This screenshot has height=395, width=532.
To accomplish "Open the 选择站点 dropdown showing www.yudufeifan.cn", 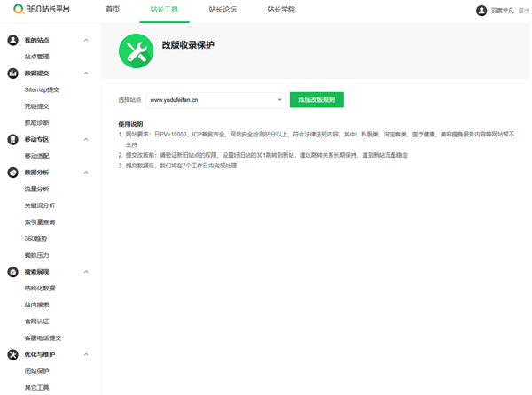I will (215, 100).
